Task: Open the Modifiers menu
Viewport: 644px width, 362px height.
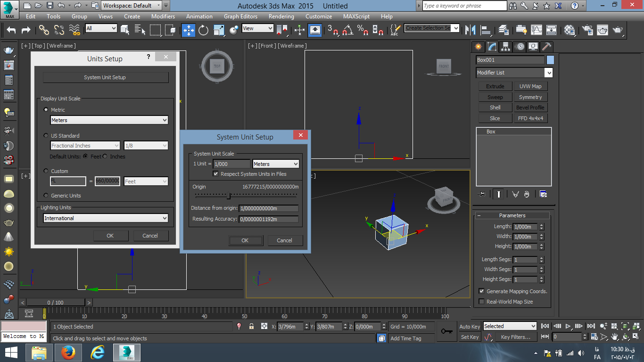Action: coord(163,16)
